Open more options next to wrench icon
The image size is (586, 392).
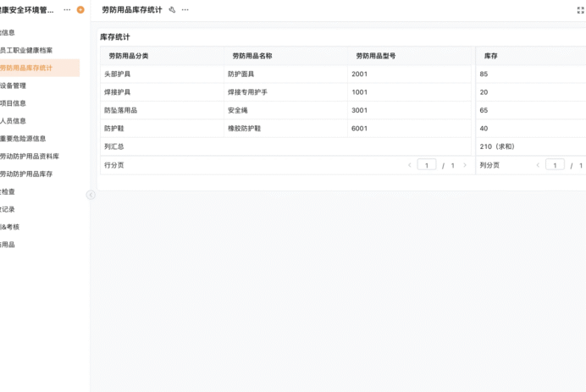[185, 9]
